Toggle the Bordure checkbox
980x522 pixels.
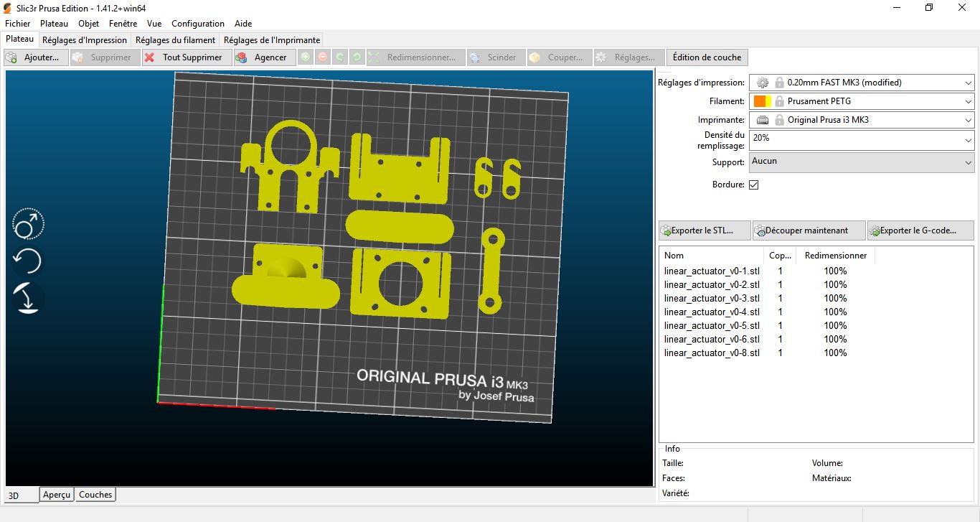click(x=753, y=185)
